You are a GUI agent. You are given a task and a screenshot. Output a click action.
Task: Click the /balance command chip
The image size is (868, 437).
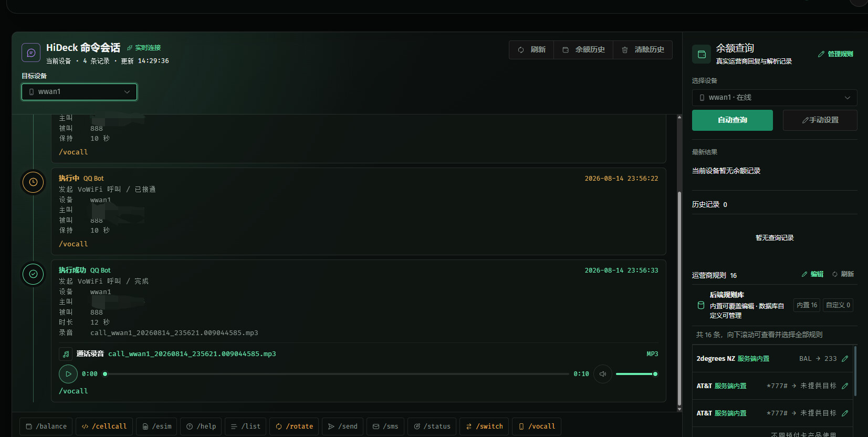(x=46, y=426)
